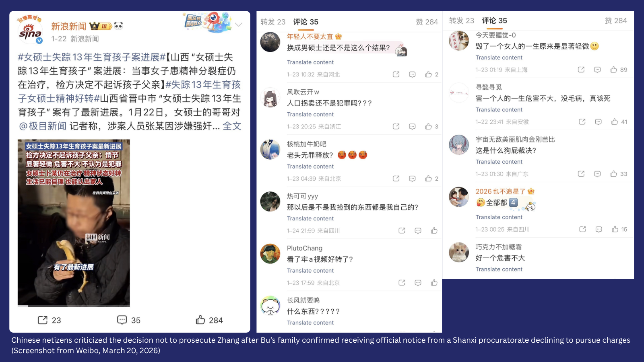The height and width of the screenshot is (362, 644).
Task: Open the Sina News profile avatar
Action: point(30,32)
